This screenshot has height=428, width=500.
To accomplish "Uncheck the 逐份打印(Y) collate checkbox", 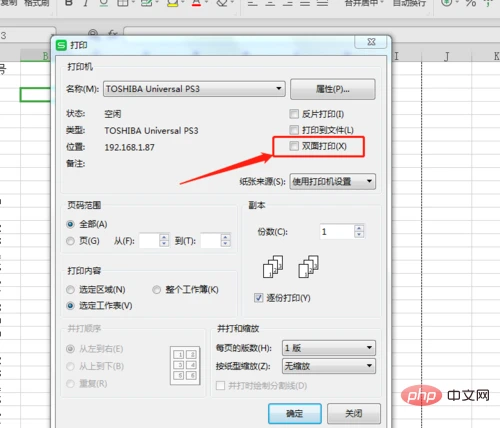I will (259, 298).
